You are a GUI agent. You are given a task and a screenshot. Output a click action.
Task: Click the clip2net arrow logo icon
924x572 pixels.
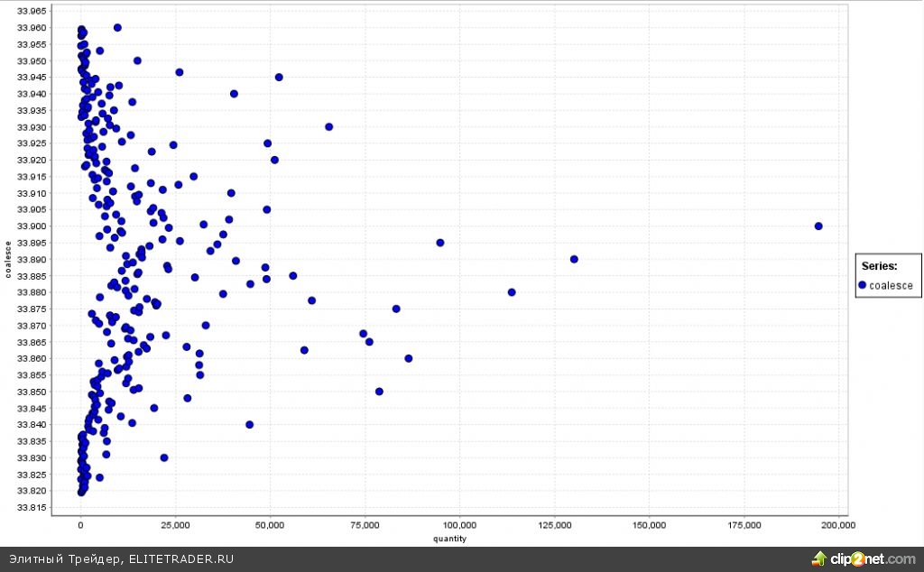[819, 558]
